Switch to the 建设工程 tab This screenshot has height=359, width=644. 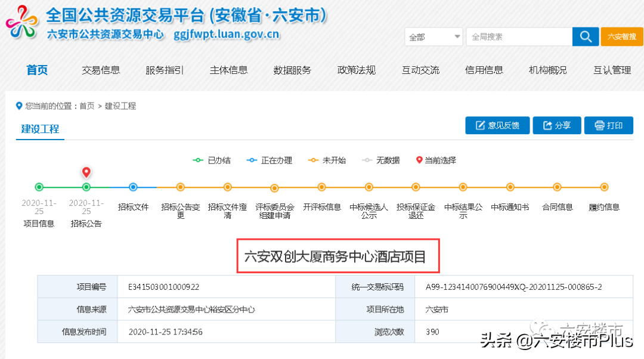40,129
